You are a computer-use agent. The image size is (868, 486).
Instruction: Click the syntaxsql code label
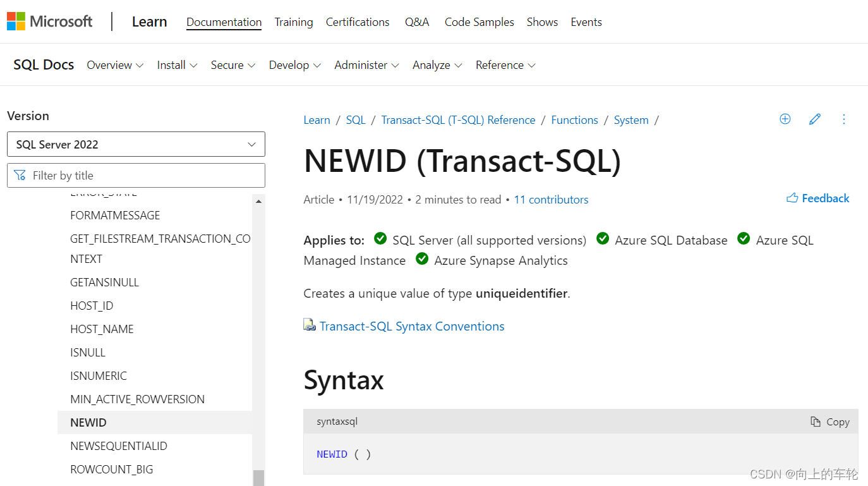tap(337, 422)
